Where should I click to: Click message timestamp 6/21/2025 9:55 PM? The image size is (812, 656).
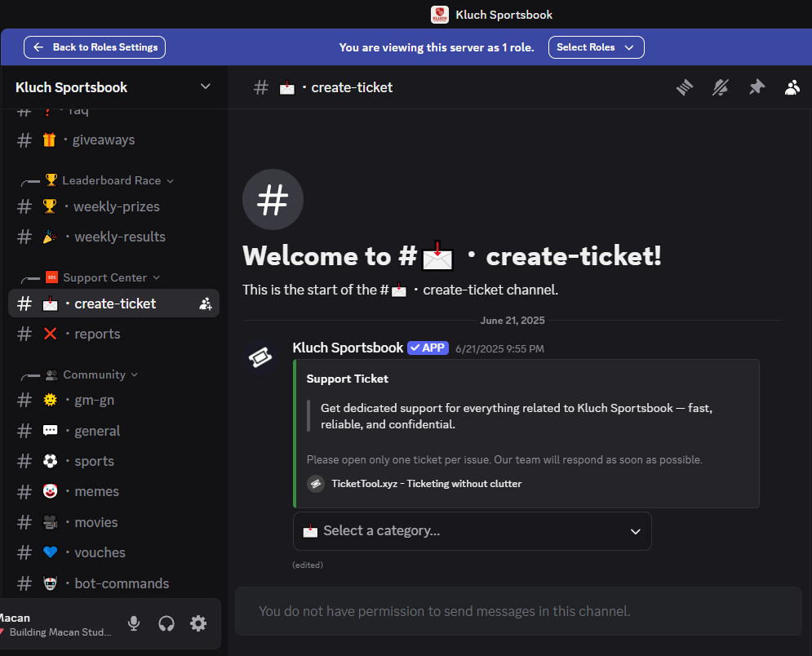(x=499, y=349)
